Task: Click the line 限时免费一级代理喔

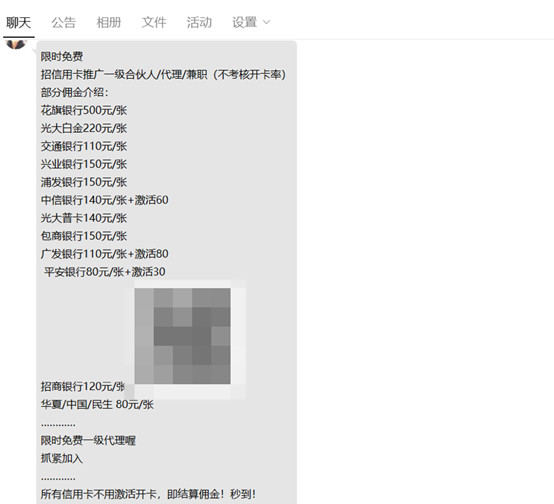Action: point(88,441)
